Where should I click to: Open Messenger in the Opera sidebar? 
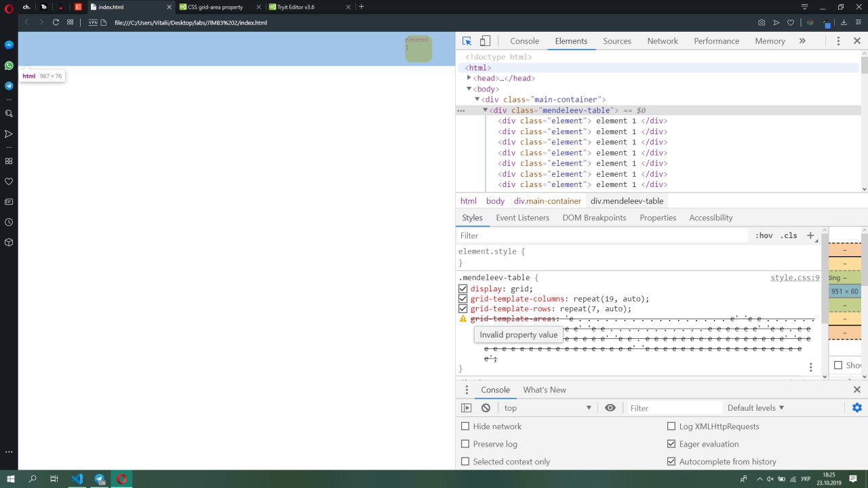pos(9,45)
